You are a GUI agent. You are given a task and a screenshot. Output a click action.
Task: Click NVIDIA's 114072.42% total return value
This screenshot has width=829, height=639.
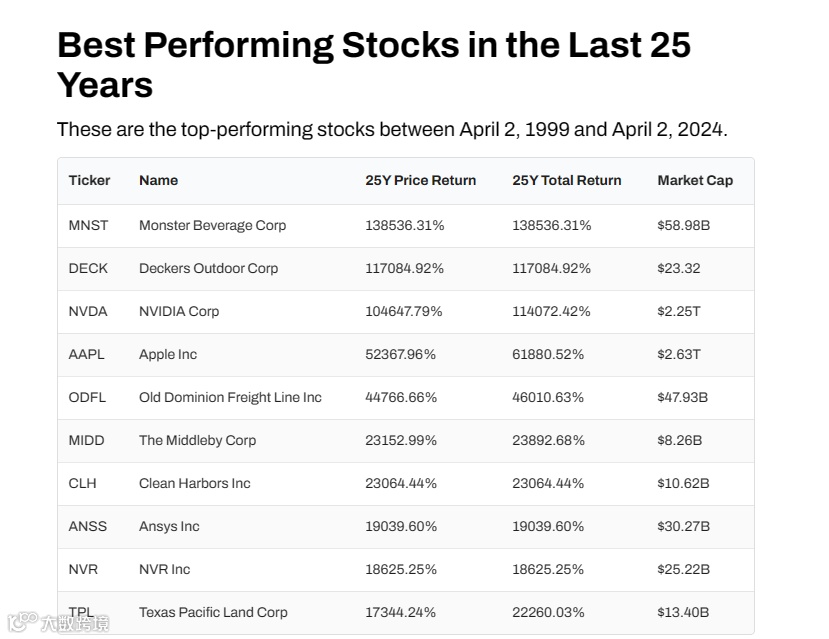(551, 312)
